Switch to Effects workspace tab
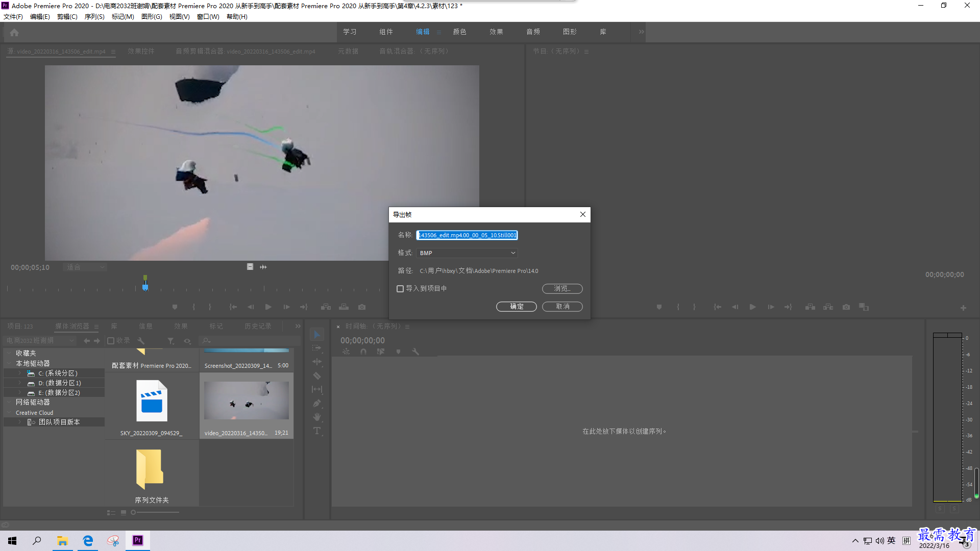The image size is (980, 551). coord(496,32)
